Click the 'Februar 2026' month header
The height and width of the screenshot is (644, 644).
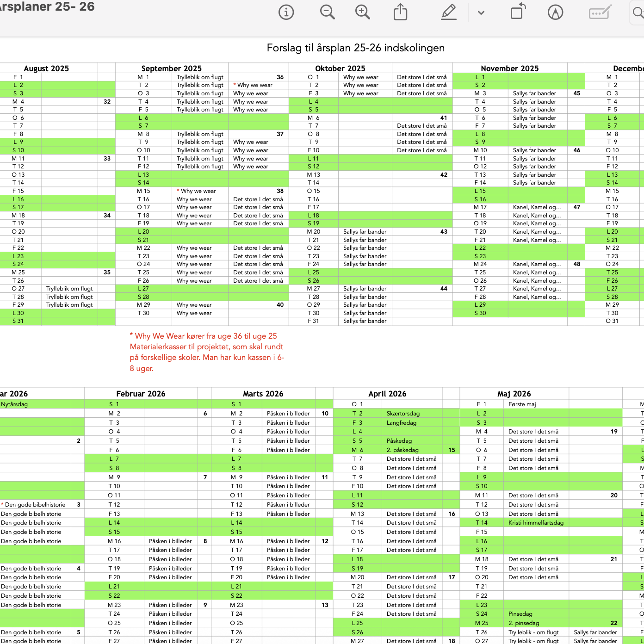pos(141,394)
